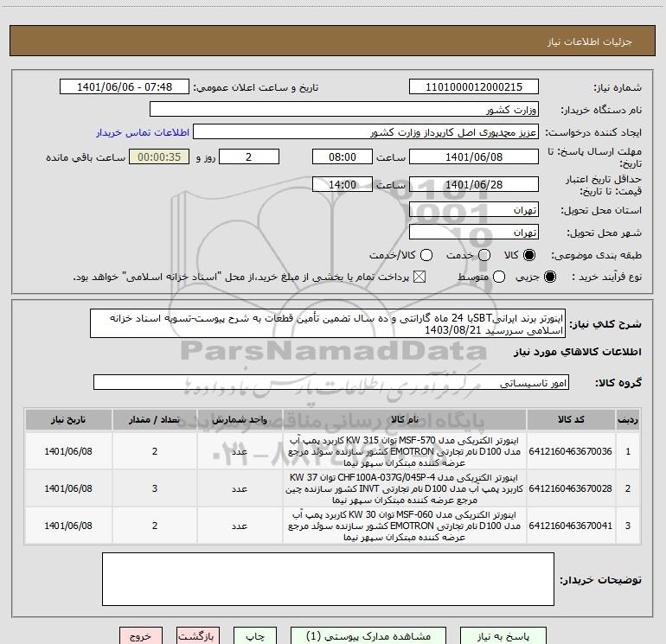This screenshot has height=644, width=666.
Task: Click the deadline time 08:00 field
Action: pyautogui.click(x=343, y=156)
